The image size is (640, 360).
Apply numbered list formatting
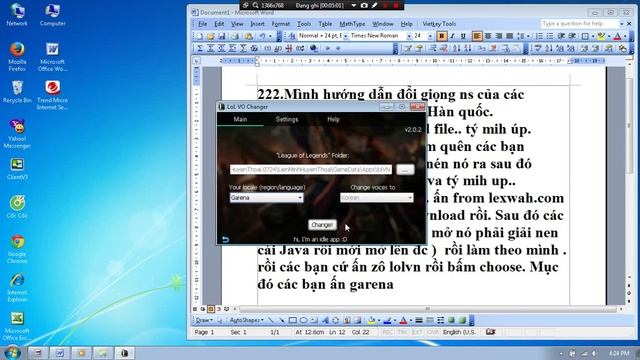coord(539,36)
